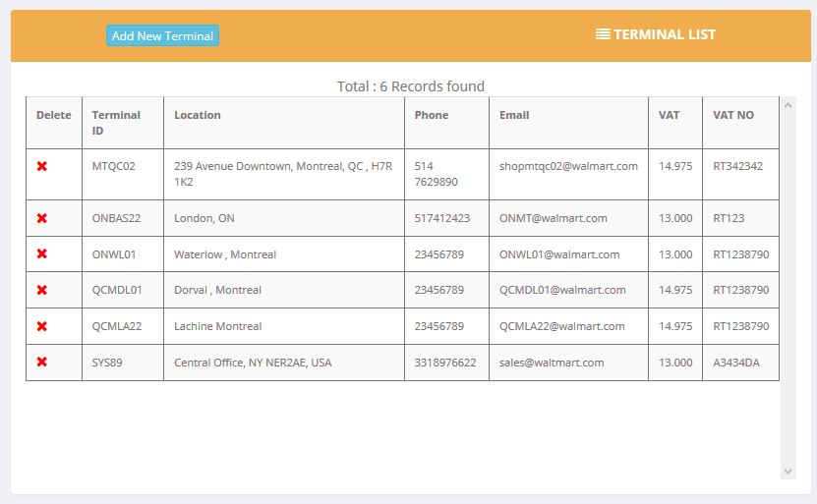The image size is (817, 504).
Task: Click VAT value 14.975 in MTQC02 row
Action: click(x=675, y=166)
